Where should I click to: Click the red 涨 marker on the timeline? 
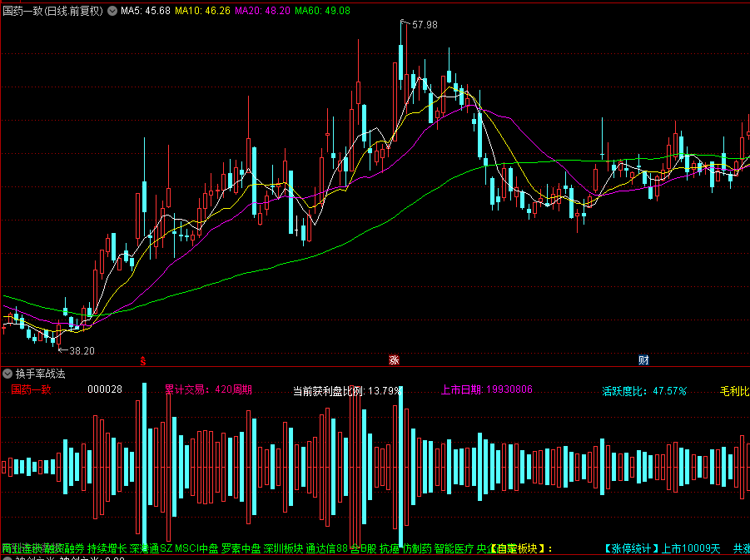[394, 360]
